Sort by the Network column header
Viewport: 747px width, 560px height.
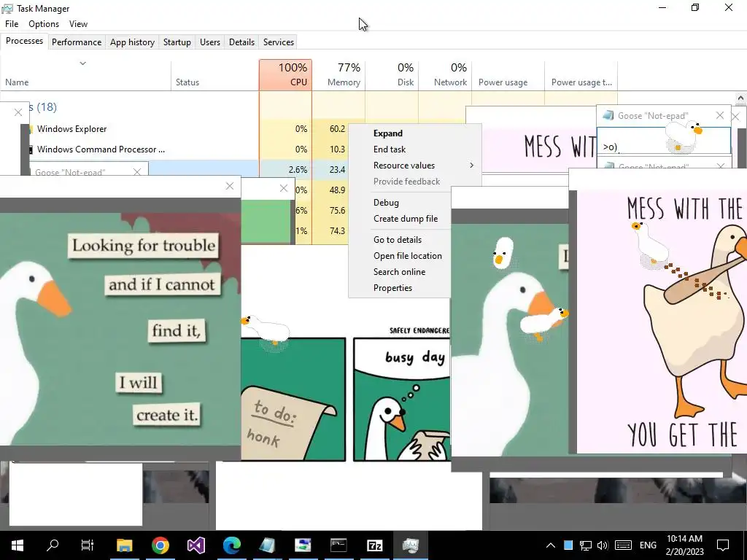(x=445, y=75)
